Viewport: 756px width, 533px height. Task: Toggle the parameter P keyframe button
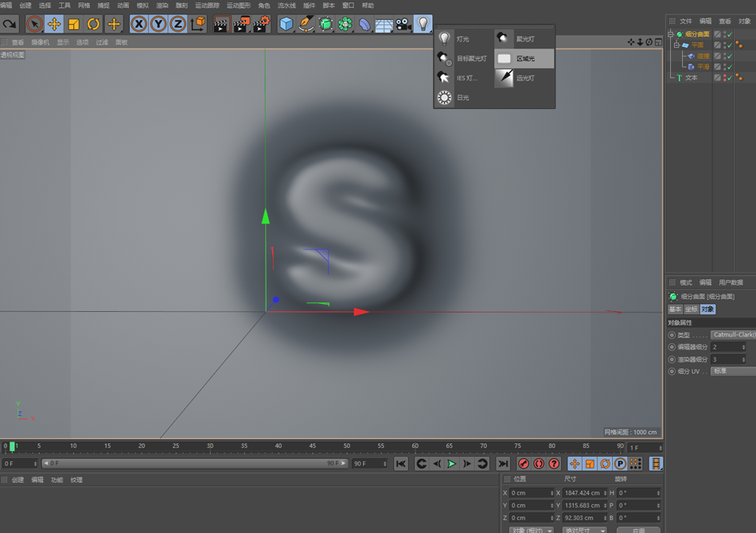tap(621, 464)
